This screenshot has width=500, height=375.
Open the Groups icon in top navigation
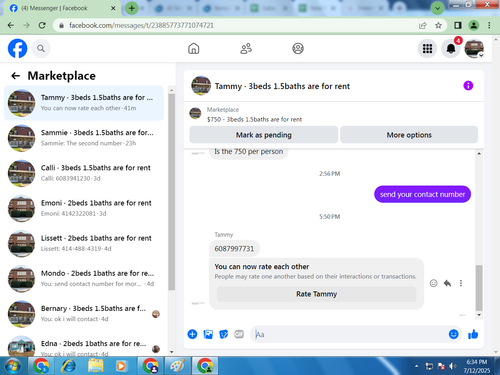[298, 49]
